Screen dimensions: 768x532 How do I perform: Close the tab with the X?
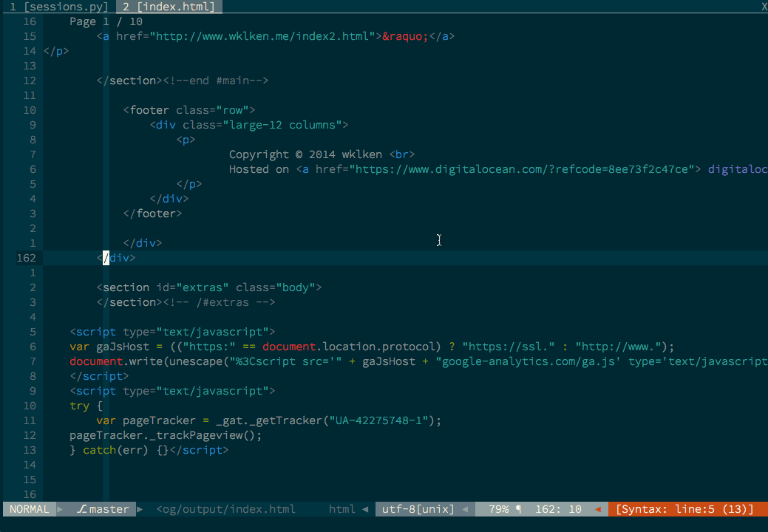coord(764,7)
